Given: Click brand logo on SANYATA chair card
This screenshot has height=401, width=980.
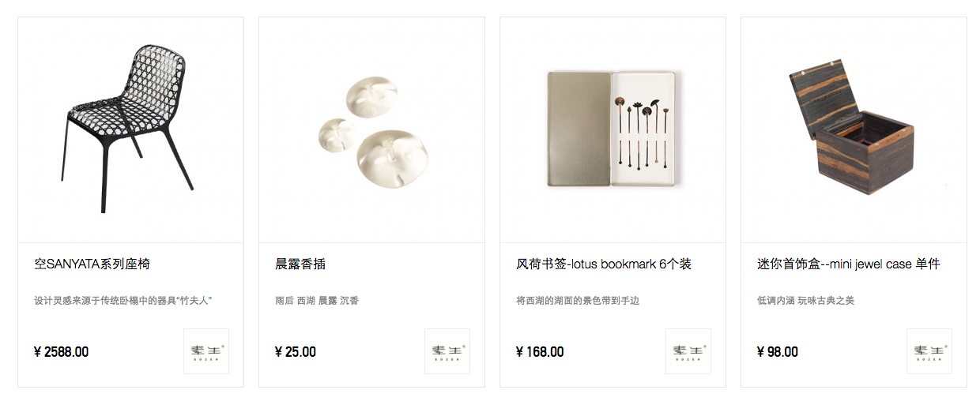Looking at the screenshot, I should pyautogui.click(x=206, y=351).
